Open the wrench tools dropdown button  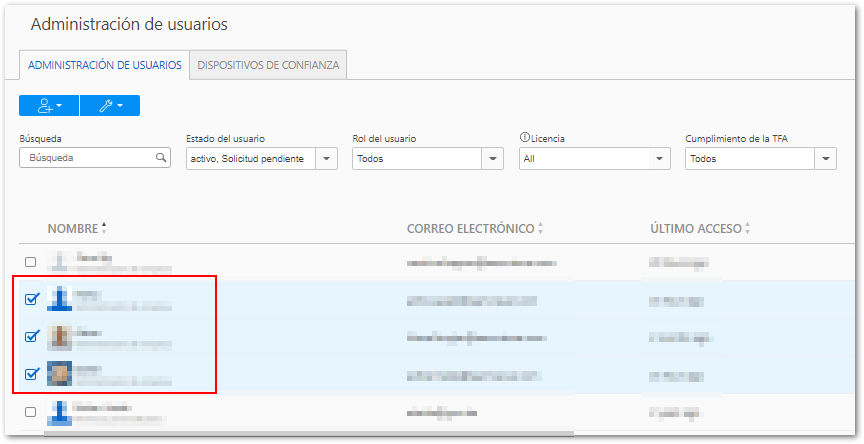tap(110, 106)
